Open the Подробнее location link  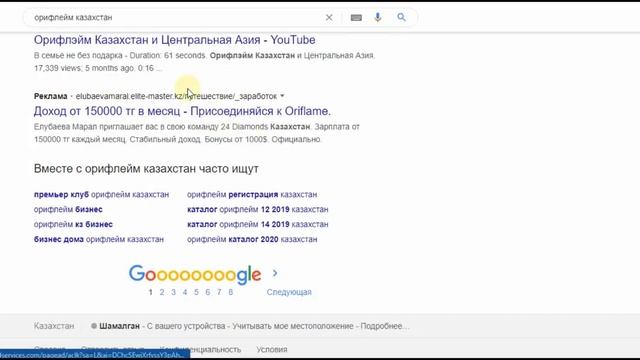[385, 326]
